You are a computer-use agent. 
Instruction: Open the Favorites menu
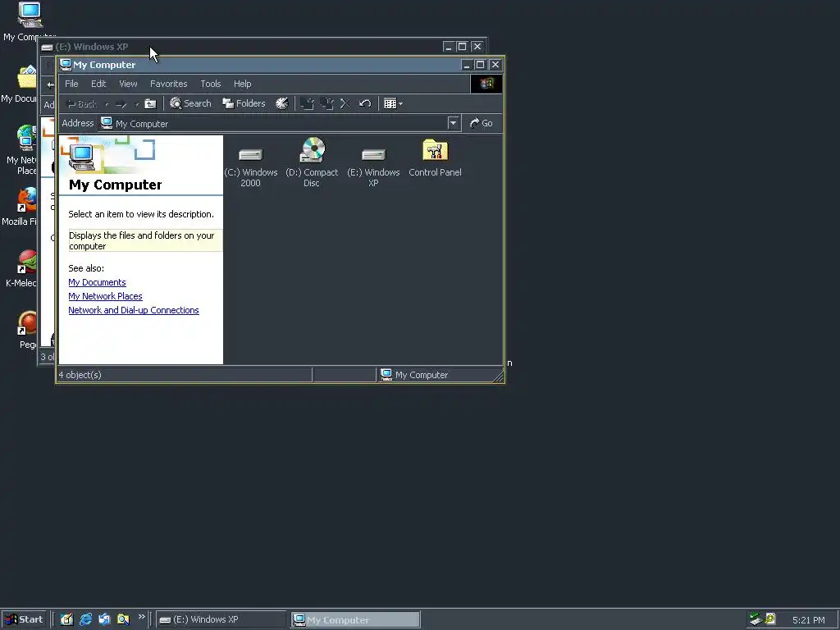click(x=169, y=84)
